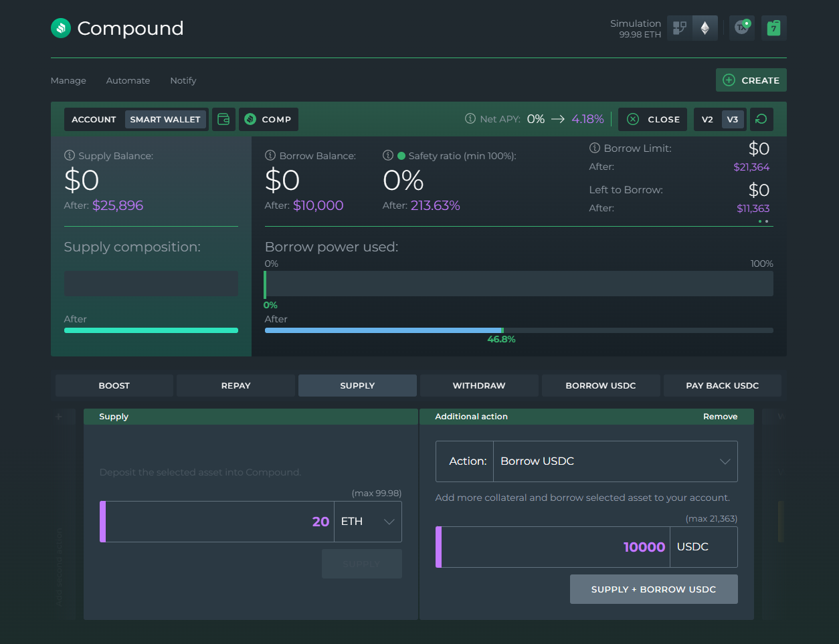Click the info icon beside Net APY
Viewport: 839px width, 644px height.
pyautogui.click(x=470, y=119)
